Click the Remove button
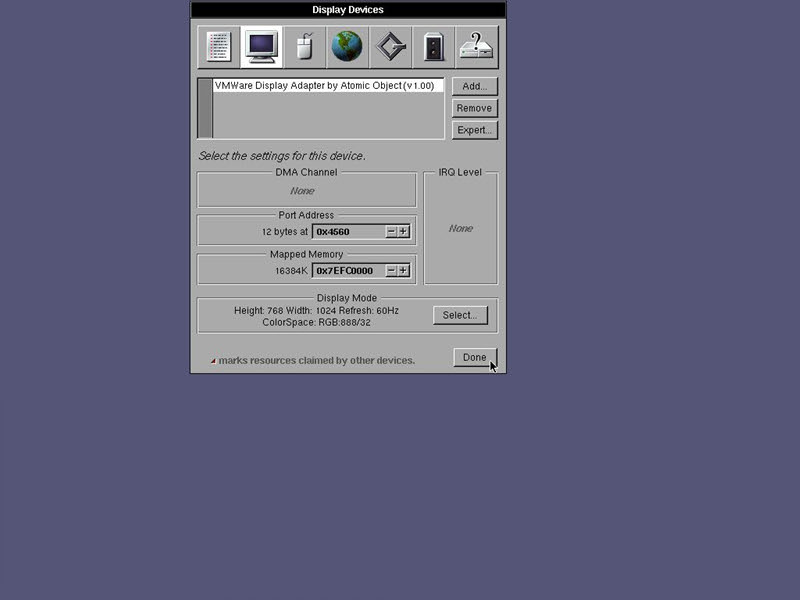Viewport: 800px width, 600px height. pos(474,108)
